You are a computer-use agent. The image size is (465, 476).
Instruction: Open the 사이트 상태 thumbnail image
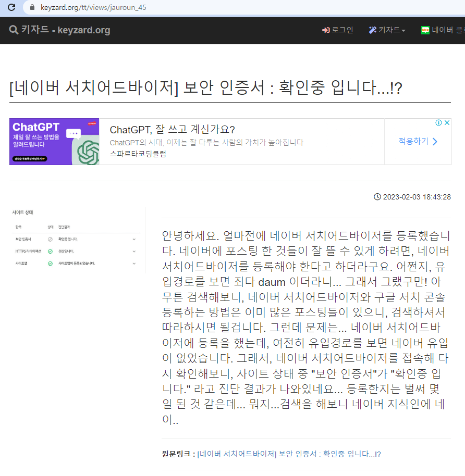78,240
